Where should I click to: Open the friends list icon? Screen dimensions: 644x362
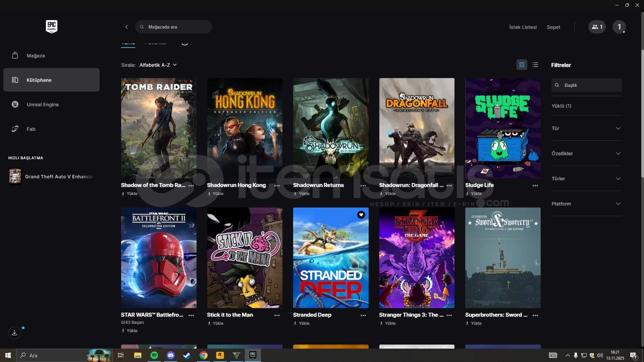tap(597, 27)
